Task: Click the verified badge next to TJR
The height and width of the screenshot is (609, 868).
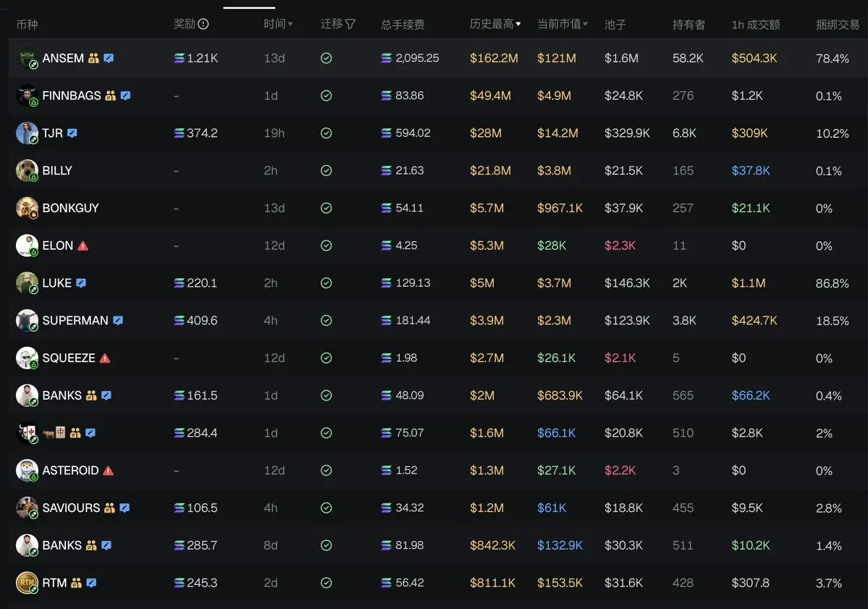Action: [x=72, y=133]
